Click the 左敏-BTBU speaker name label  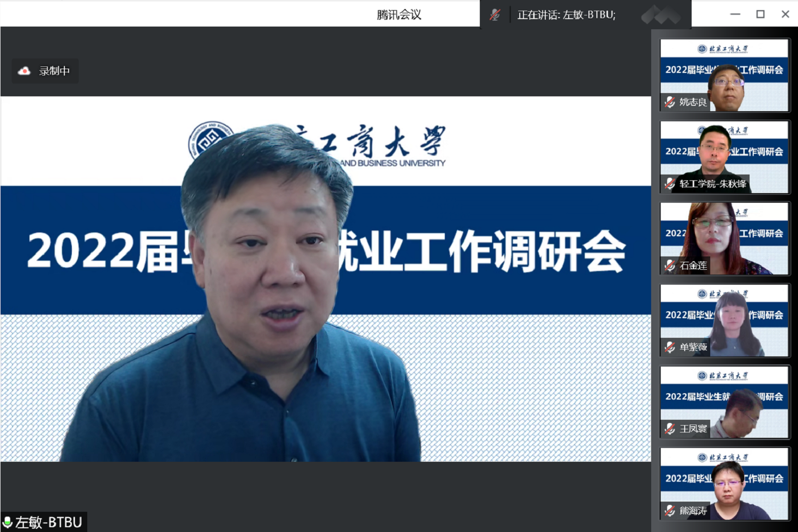pos(49,522)
